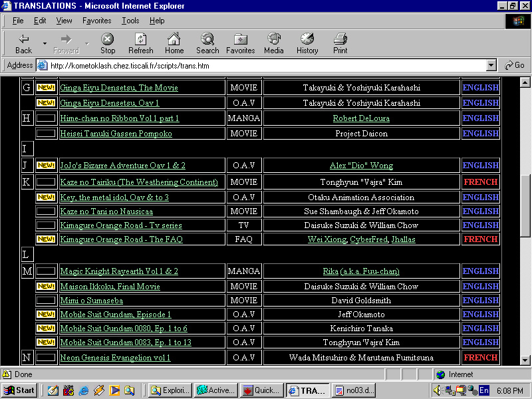Viewport: 532px width, 399px height.
Task: Click NEW! badge beside JoJo's Bizarre Adventure
Action: pos(46,165)
